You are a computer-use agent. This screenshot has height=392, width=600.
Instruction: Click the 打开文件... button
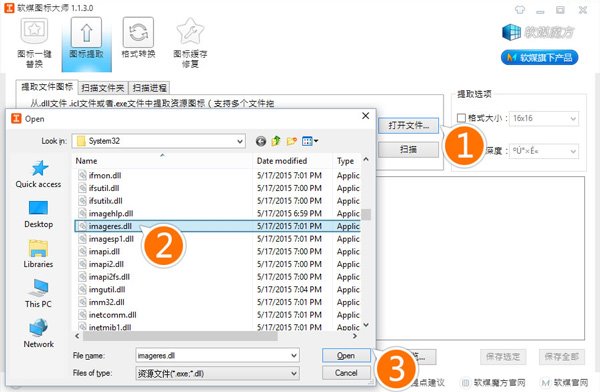coord(408,126)
